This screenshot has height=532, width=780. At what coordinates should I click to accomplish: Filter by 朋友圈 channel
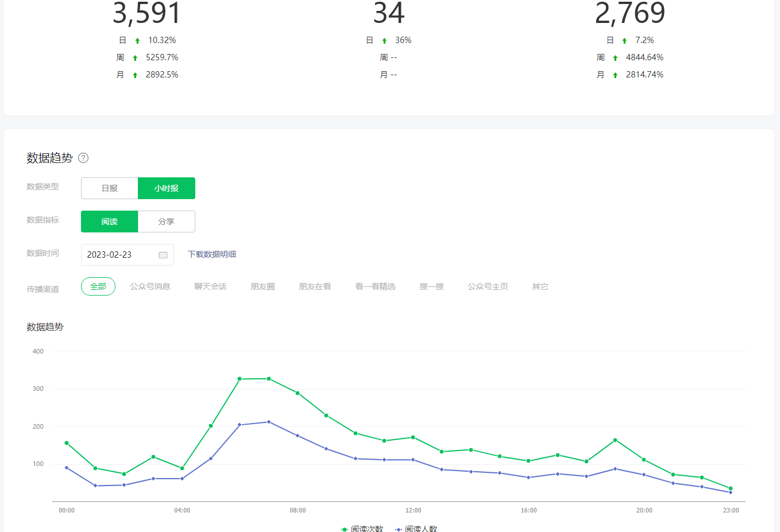[x=262, y=286]
